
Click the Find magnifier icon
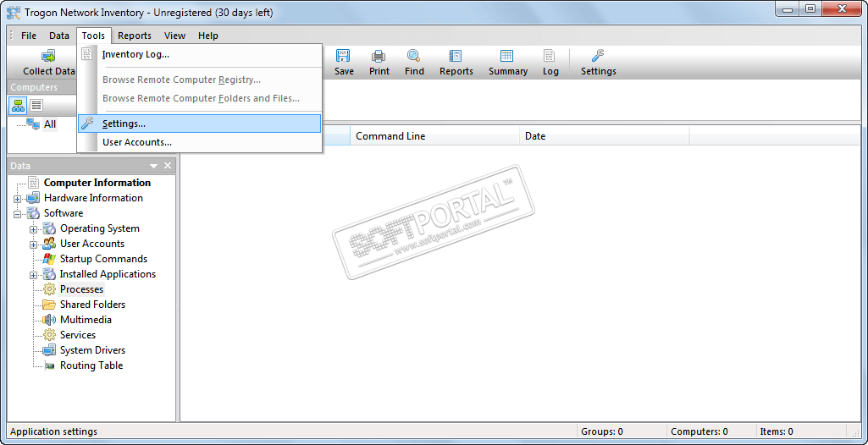[414, 56]
